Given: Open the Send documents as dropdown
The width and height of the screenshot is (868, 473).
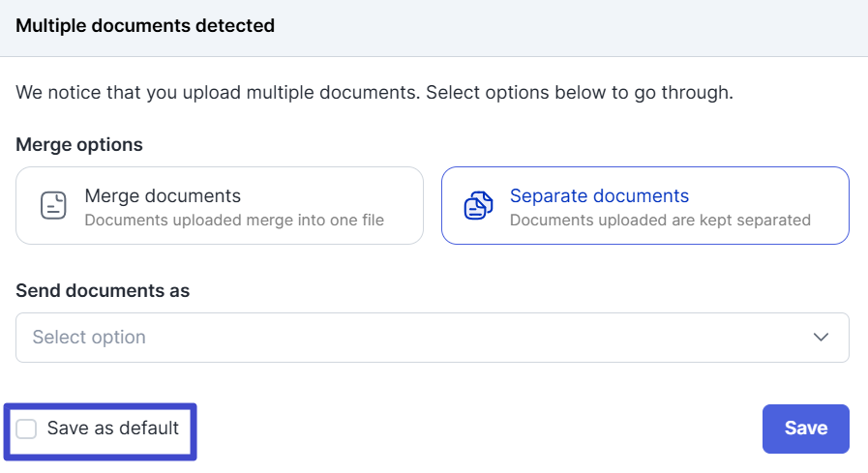Looking at the screenshot, I should click(x=432, y=338).
